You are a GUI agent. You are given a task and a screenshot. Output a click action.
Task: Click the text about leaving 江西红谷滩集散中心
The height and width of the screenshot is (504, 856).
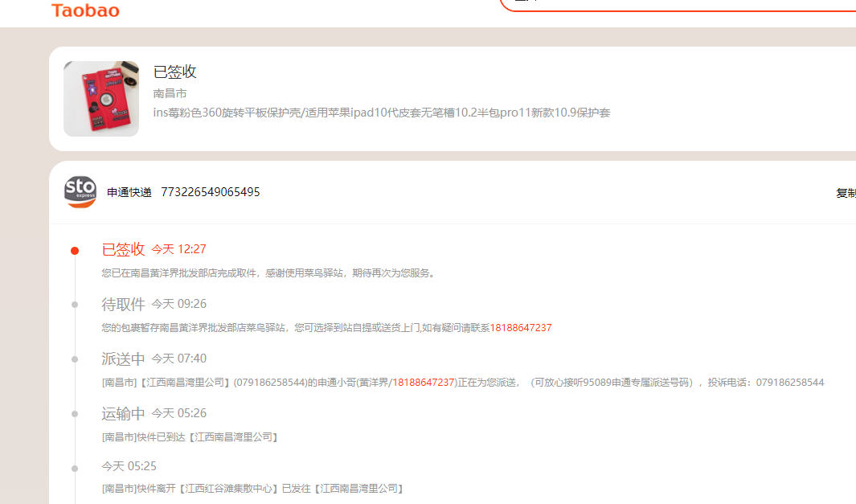[x=252, y=489]
